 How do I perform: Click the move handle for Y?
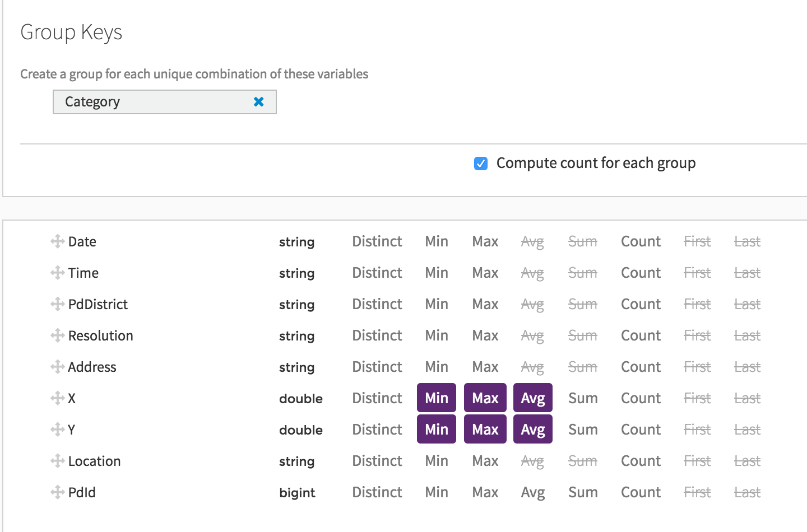(x=57, y=430)
